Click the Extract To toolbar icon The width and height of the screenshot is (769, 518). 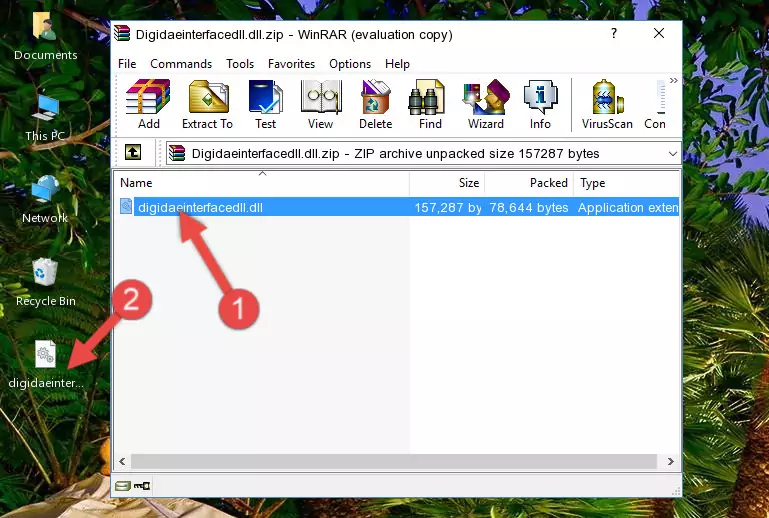(x=208, y=104)
